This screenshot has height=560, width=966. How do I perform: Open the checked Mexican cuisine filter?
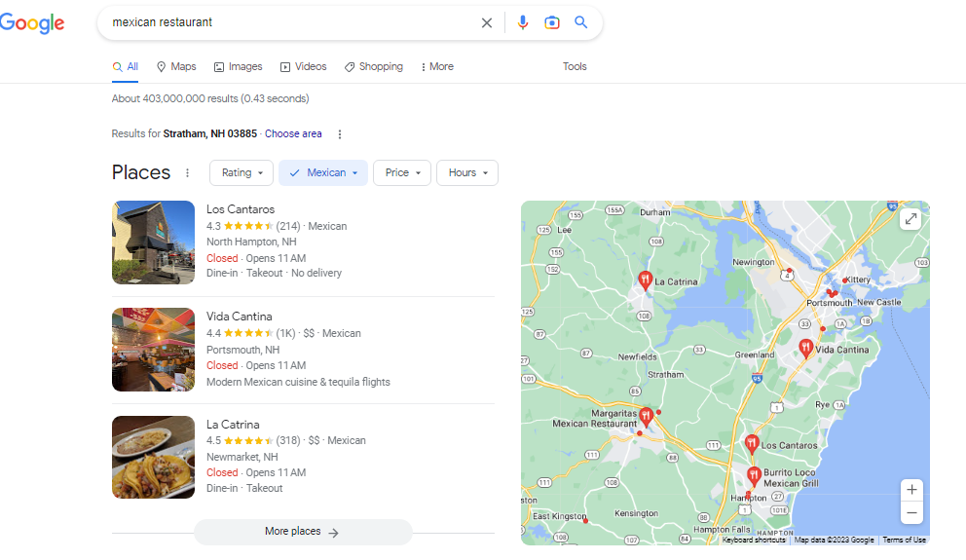tap(323, 173)
